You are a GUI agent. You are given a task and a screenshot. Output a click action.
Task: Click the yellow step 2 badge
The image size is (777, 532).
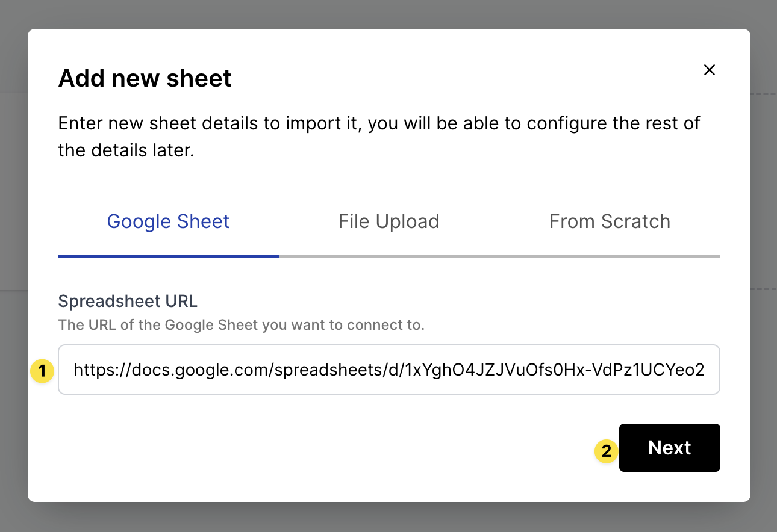(x=606, y=450)
